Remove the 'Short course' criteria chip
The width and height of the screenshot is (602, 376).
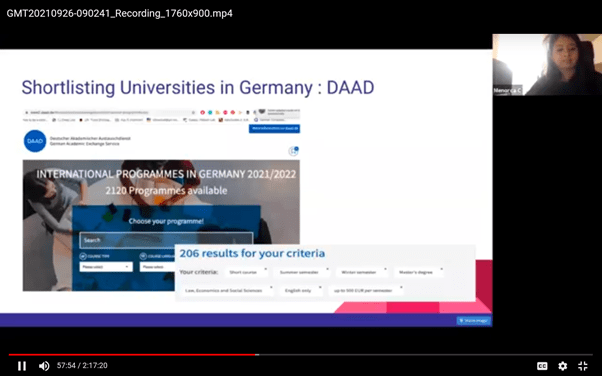[x=266, y=269]
